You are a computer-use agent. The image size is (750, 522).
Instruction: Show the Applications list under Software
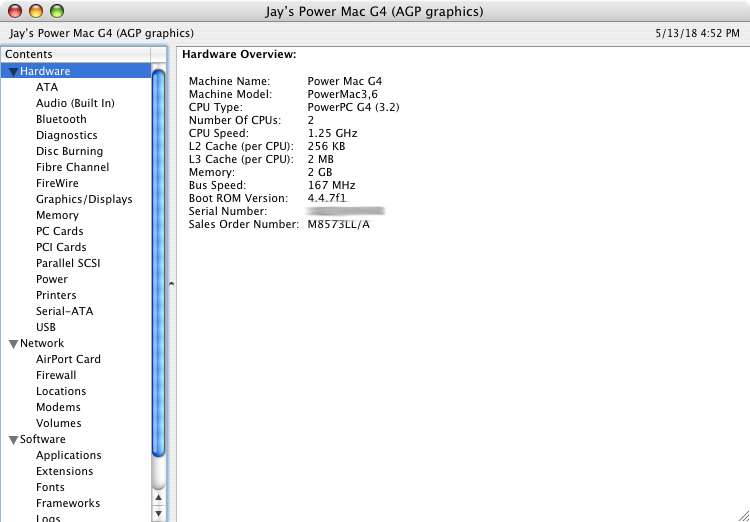68,455
